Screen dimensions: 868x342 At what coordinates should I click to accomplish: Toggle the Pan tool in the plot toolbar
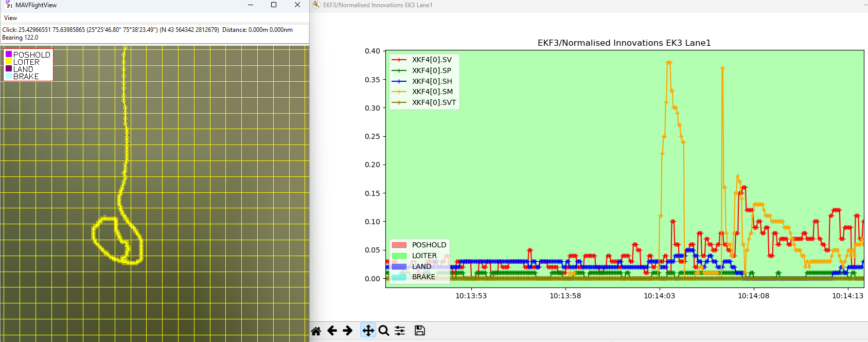[368, 331]
